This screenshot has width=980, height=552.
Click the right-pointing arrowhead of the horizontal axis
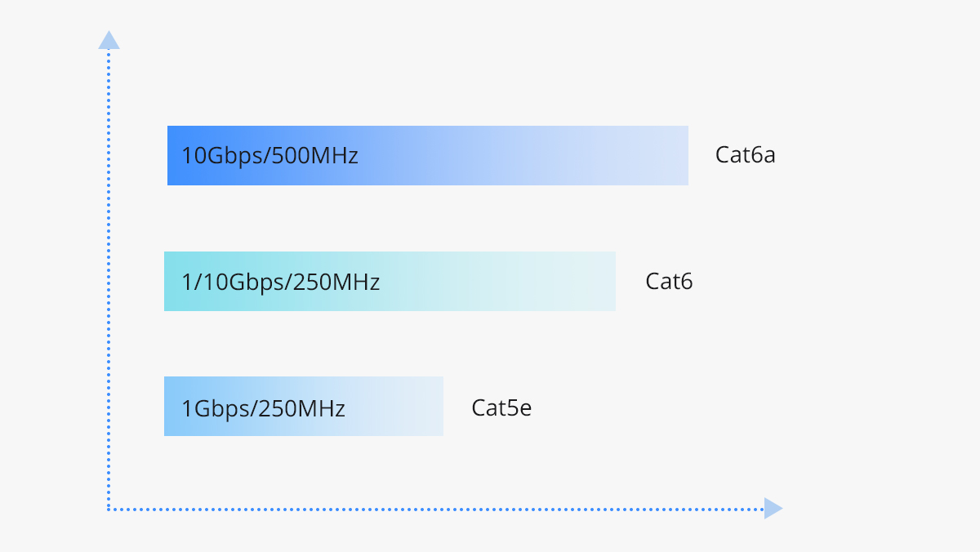pyautogui.click(x=773, y=509)
